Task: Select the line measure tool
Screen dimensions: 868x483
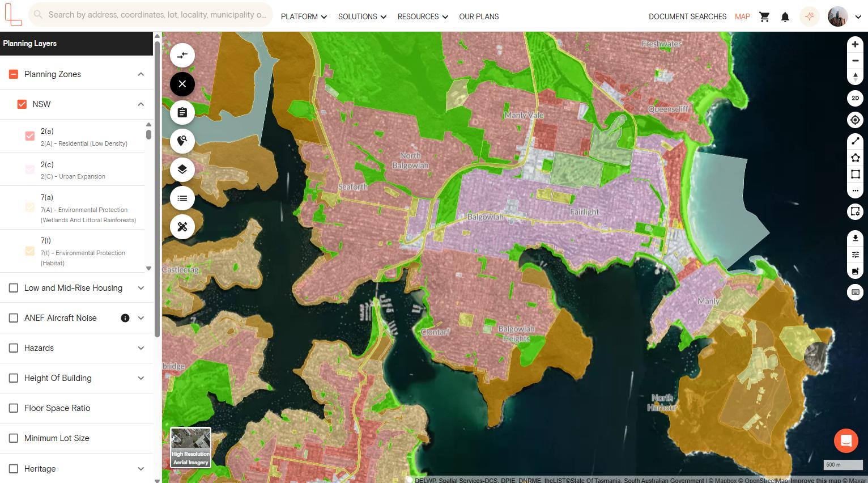Action: click(856, 141)
